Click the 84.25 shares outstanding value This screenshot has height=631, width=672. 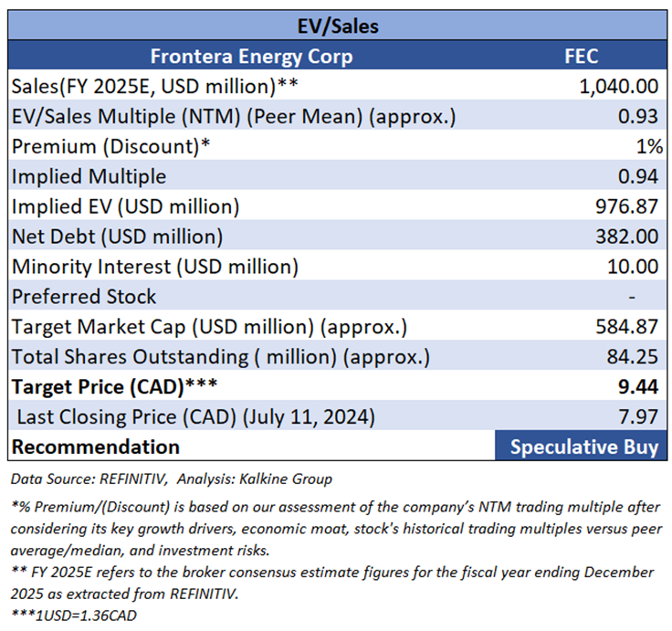click(632, 356)
